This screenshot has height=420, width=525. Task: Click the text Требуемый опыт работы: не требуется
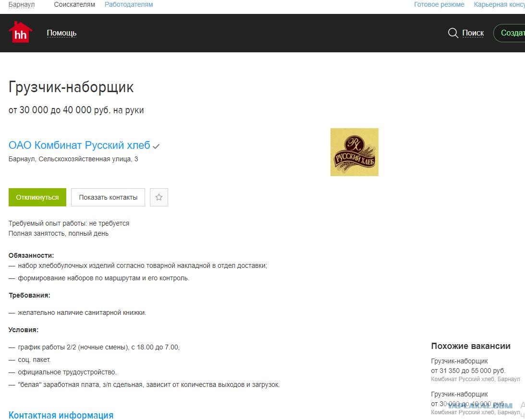(x=69, y=223)
